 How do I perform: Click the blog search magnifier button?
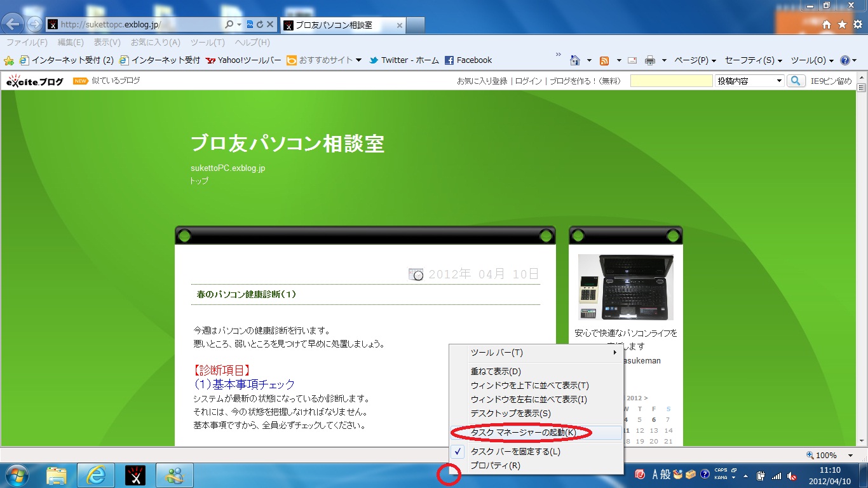[x=796, y=81]
